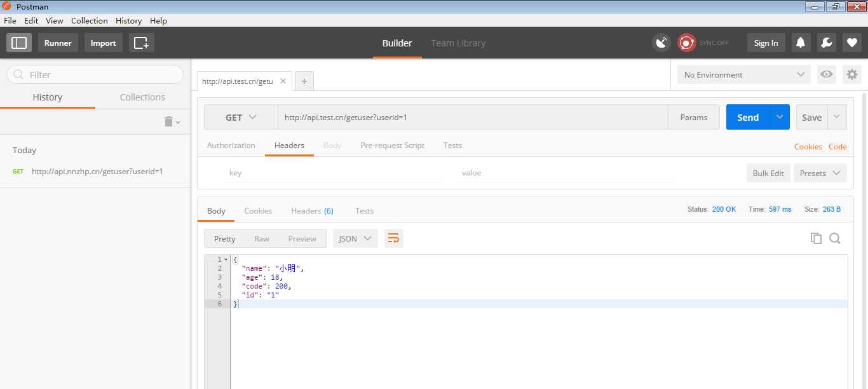Open the View menu
The image size is (868, 389).
[55, 20]
